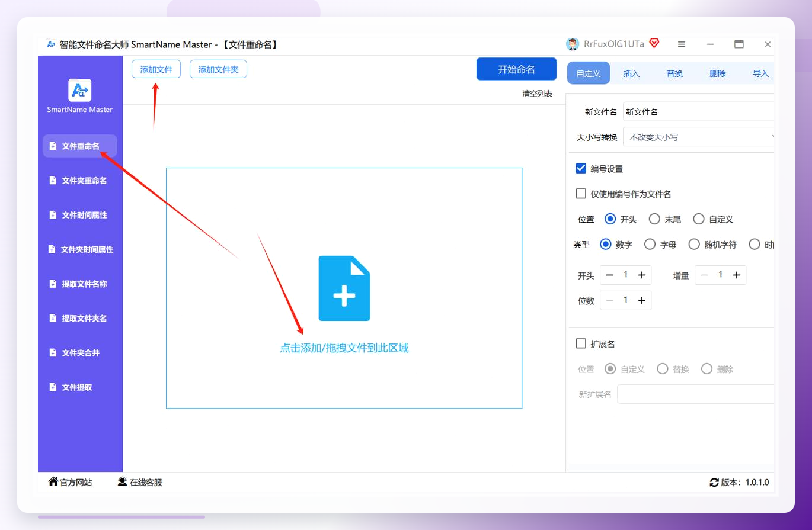Select 末尾 position radio button
Viewport: 812px width, 530px height.
(x=654, y=219)
